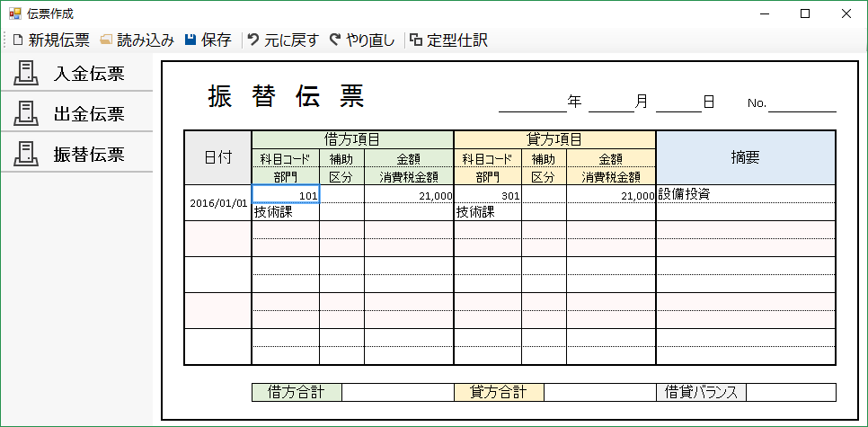Click the 元に戻す undo arrow icon
The image size is (868, 427).
click(x=253, y=40)
